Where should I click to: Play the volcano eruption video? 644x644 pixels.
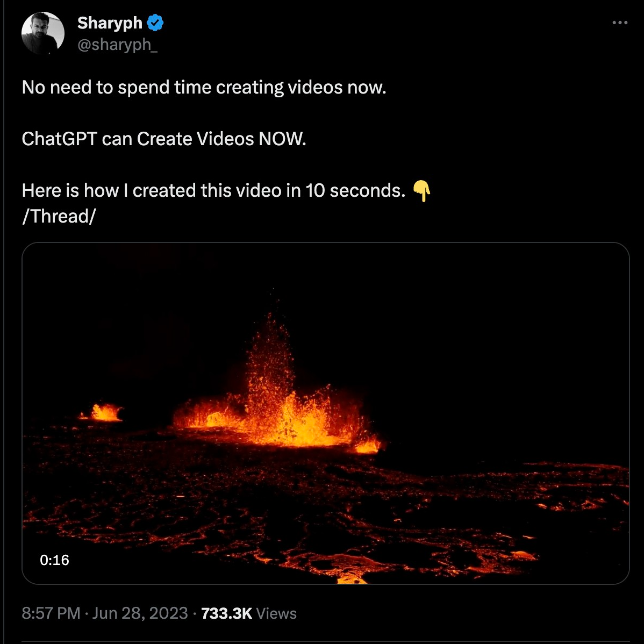tap(323, 414)
